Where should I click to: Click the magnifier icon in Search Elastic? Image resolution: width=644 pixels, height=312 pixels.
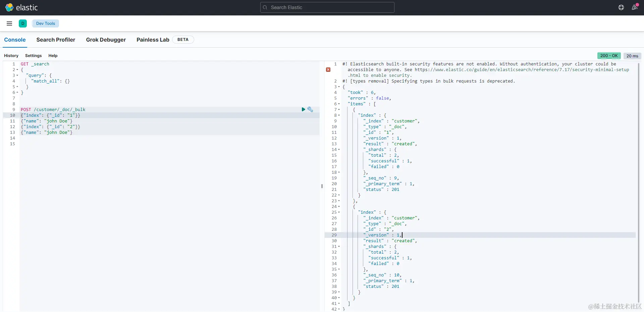tap(265, 7)
